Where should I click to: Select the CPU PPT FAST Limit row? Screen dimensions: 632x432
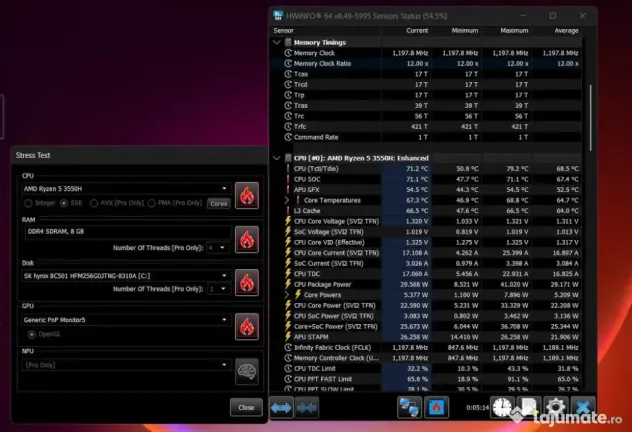point(426,379)
